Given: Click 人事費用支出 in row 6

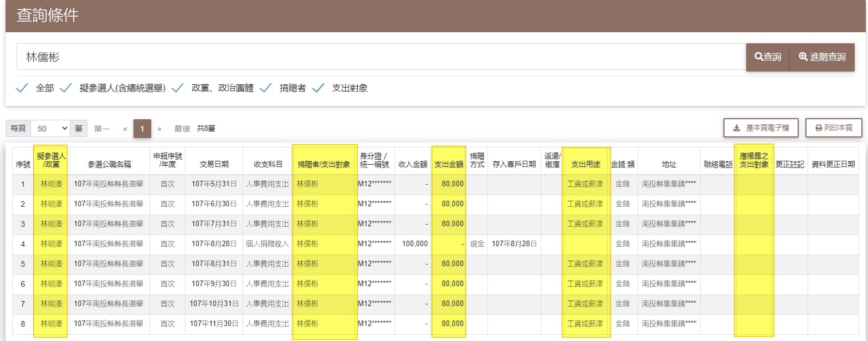Looking at the screenshot, I should [268, 284].
